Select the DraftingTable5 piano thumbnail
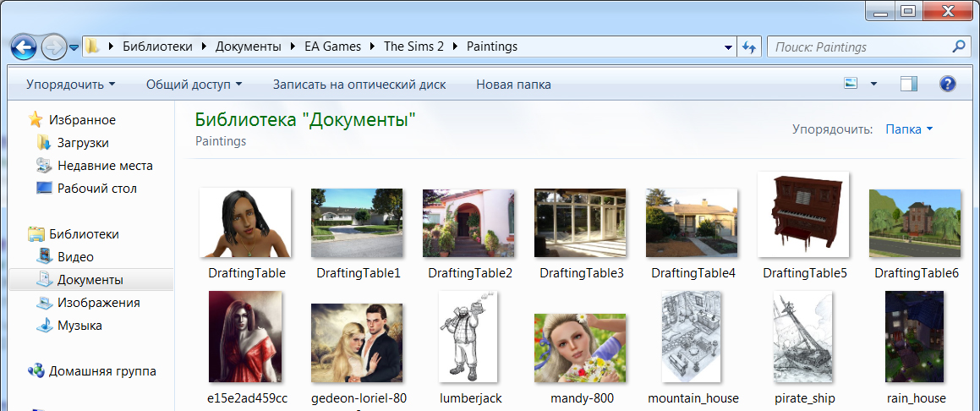 click(803, 216)
